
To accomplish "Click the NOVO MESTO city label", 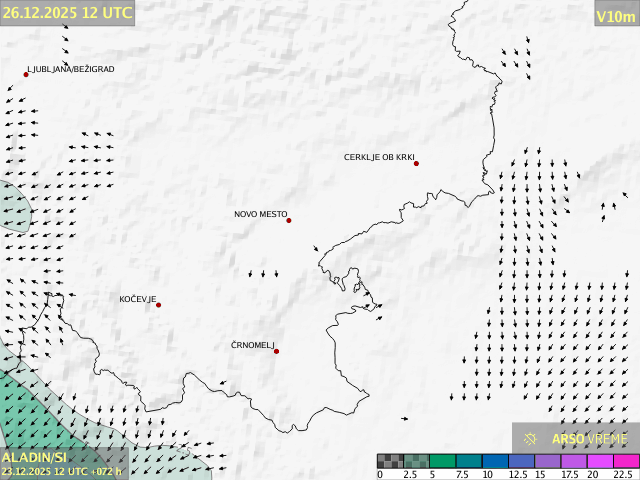I will 260,214.
